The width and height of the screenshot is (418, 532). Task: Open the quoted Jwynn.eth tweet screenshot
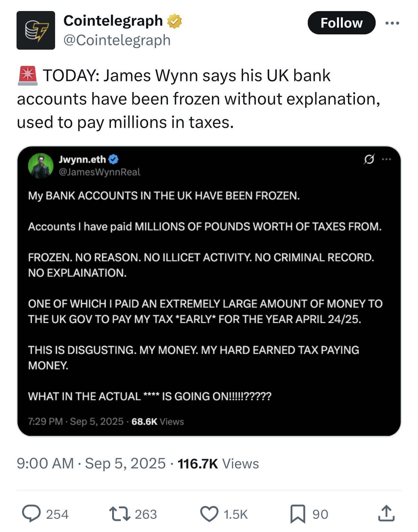click(209, 291)
